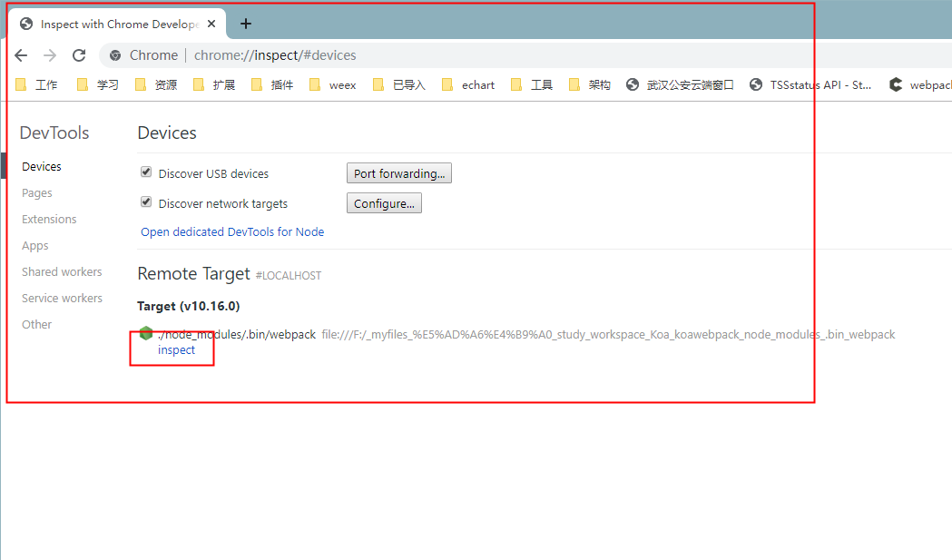This screenshot has height=560, width=952.
Task: Open the webpack bookmark
Action: [920, 85]
